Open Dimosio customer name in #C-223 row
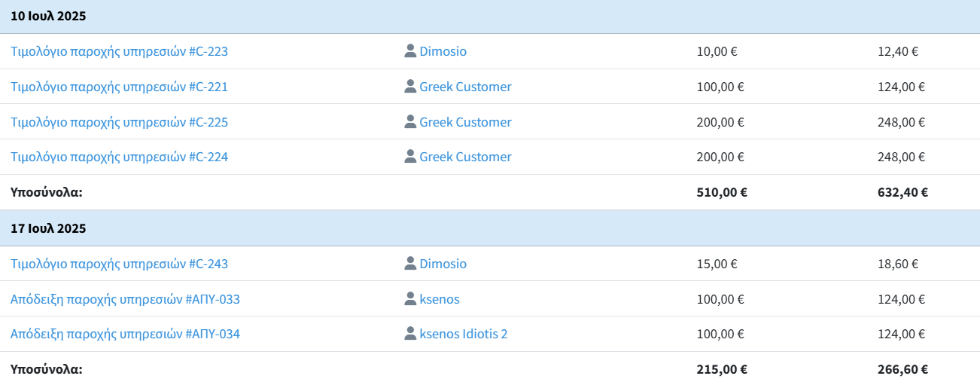The image size is (980, 385). (x=443, y=52)
